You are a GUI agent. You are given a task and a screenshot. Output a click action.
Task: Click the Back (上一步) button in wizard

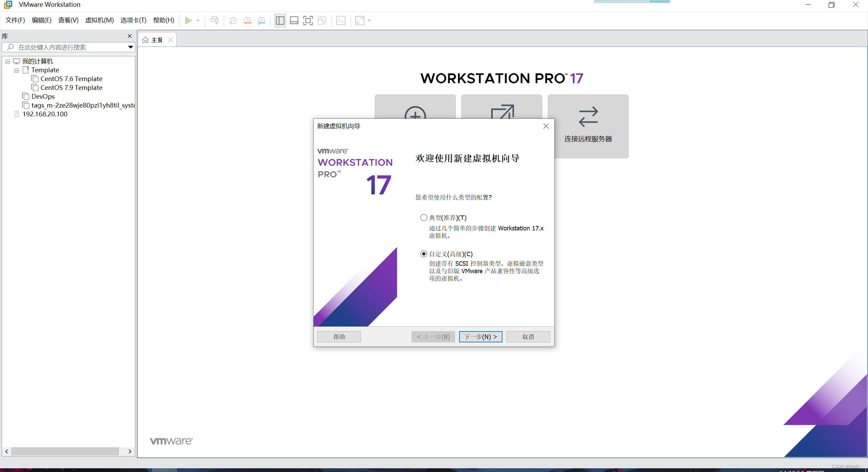click(433, 337)
